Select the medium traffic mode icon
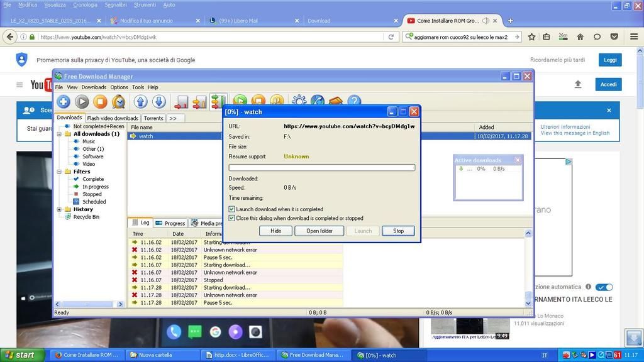Viewport: 644px width, 362px height. [199, 101]
